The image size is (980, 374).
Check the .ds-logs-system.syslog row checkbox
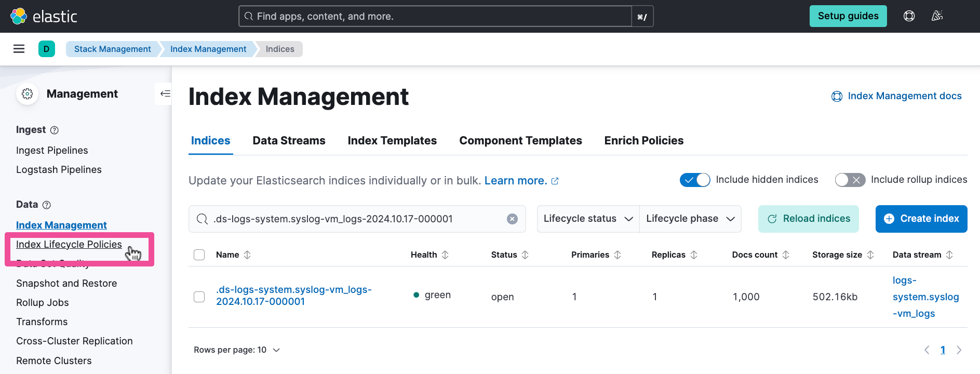(199, 297)
